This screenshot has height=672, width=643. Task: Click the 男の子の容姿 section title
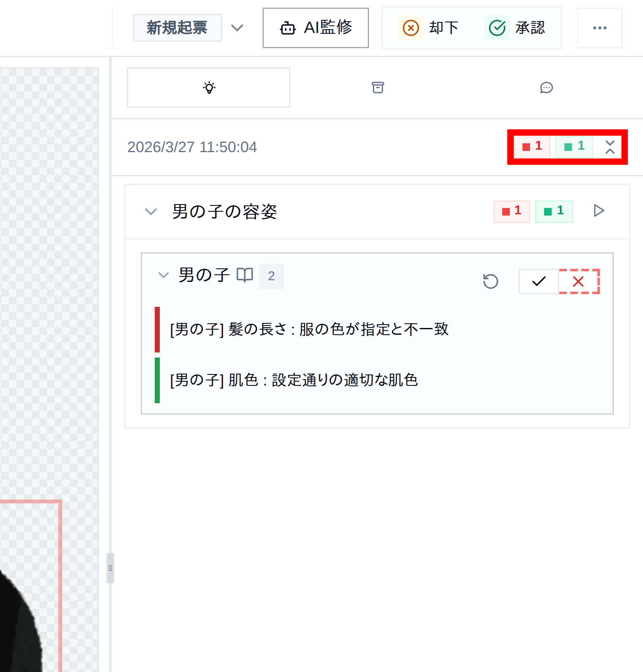click(224, 212)
